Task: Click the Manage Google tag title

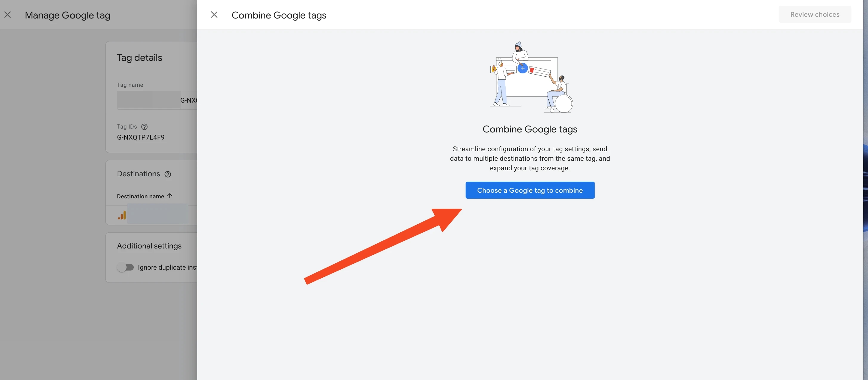Action: (x=67, y=15)
